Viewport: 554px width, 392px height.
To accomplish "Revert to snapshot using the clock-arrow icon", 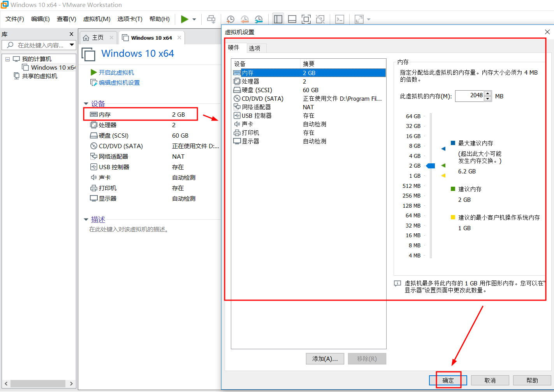I will (x=244, y=19).
